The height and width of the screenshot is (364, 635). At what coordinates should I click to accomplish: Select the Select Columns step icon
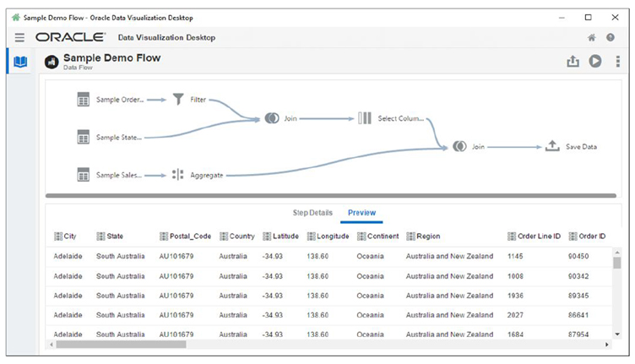click(365, 118)
